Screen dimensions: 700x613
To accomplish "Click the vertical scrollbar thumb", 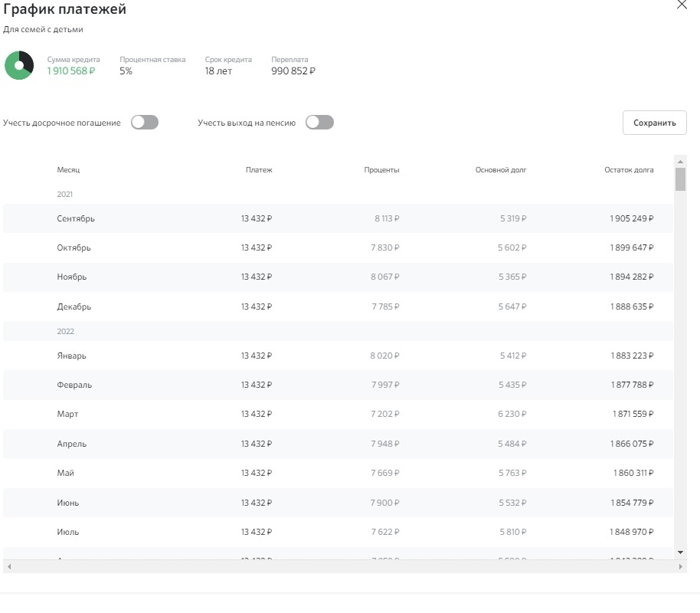I will (680, 179).
